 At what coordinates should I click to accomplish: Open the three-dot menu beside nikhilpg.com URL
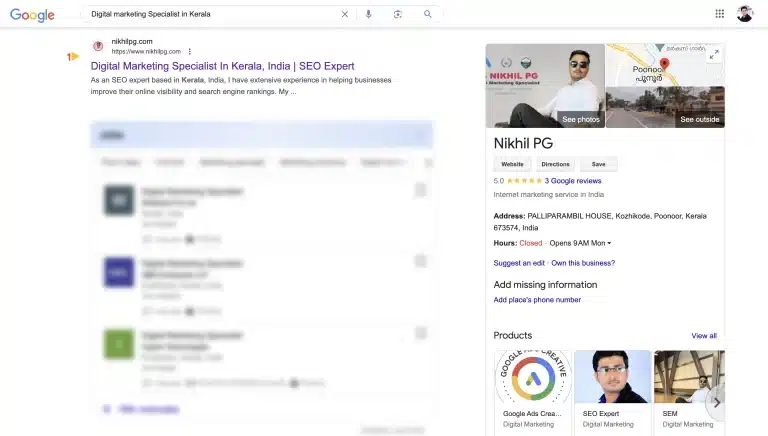[190, 51]
